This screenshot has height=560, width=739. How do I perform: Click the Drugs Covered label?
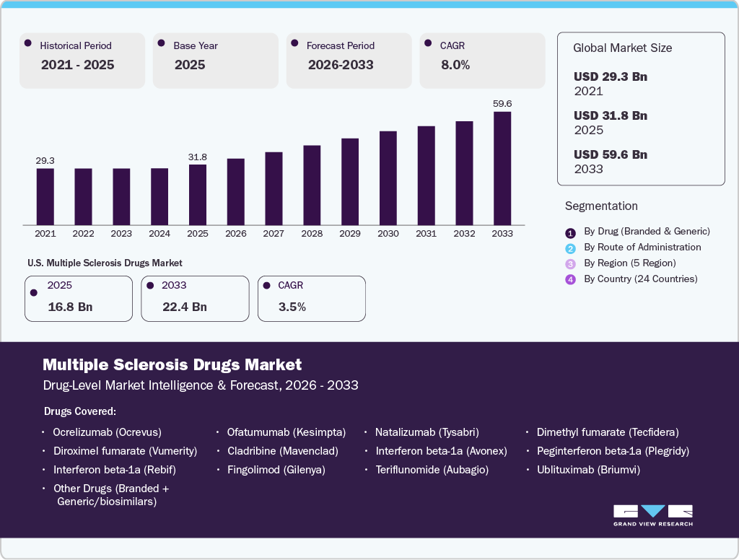point(79,411)
